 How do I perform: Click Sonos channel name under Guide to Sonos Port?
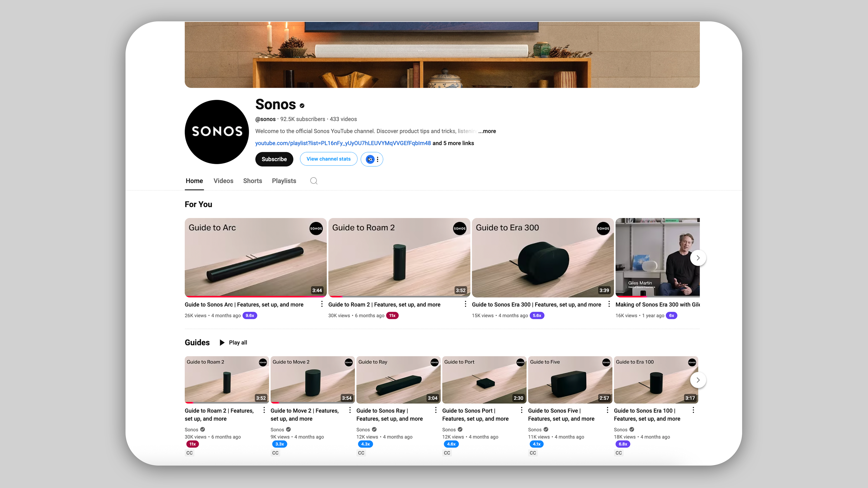pos(449,430)
